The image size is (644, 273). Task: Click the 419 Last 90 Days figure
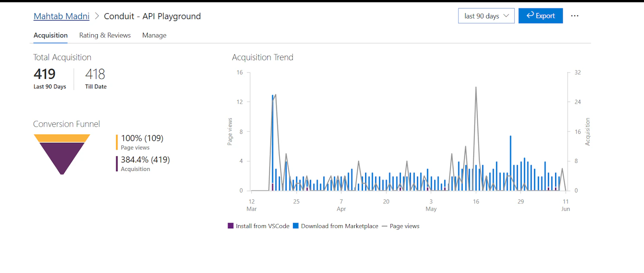pos(45,74)
